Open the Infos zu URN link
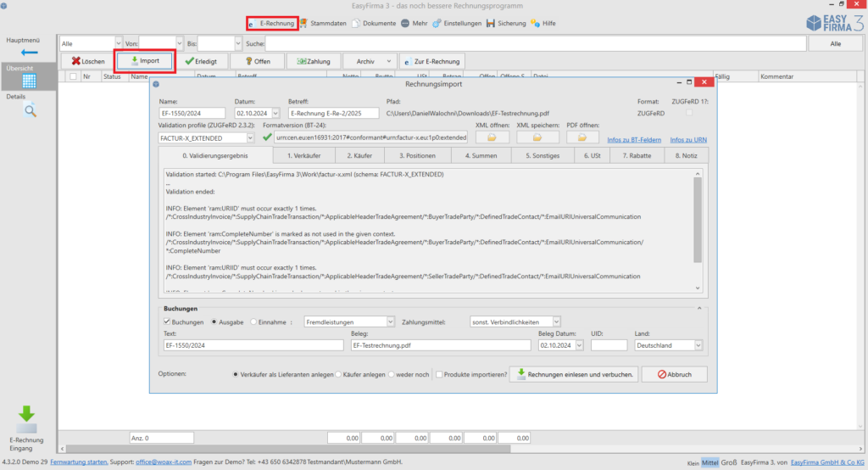 click(688, 140)
